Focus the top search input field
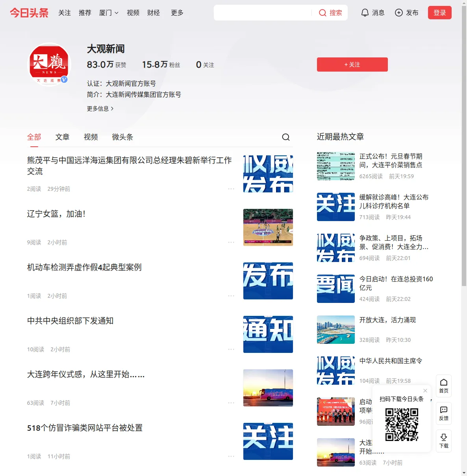Image resolution: width=467 pixels, height=476 pixels. [263, 13]
